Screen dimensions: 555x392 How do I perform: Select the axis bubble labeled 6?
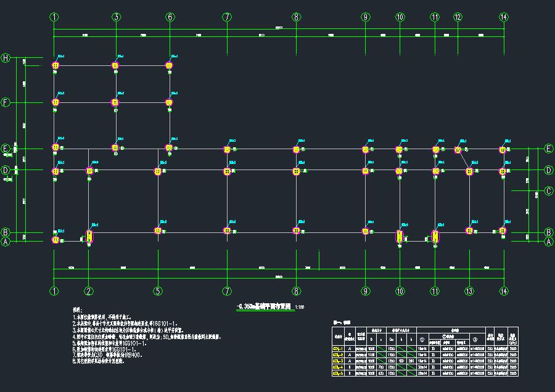click(170, 17)
